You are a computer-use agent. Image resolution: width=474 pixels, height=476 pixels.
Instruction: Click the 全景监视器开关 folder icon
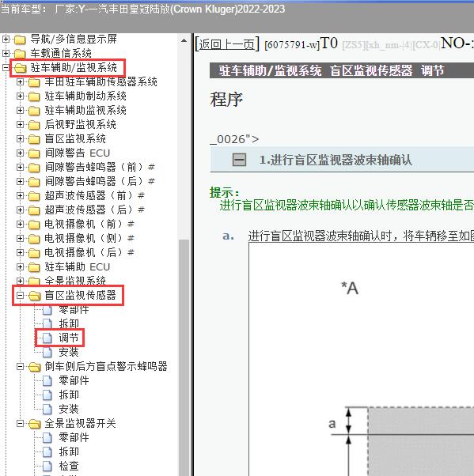35,424
